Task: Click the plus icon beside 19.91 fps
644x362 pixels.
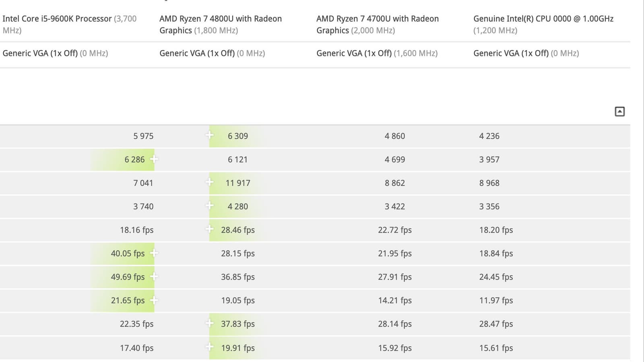Action: pyautogui.click(x=210, y=347)
